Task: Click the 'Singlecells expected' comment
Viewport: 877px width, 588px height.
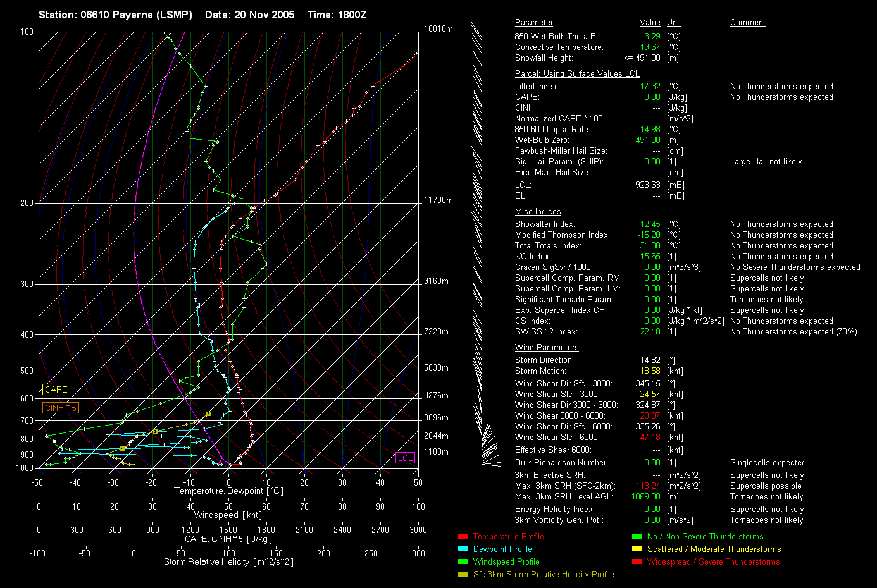Action: point(768,462)
